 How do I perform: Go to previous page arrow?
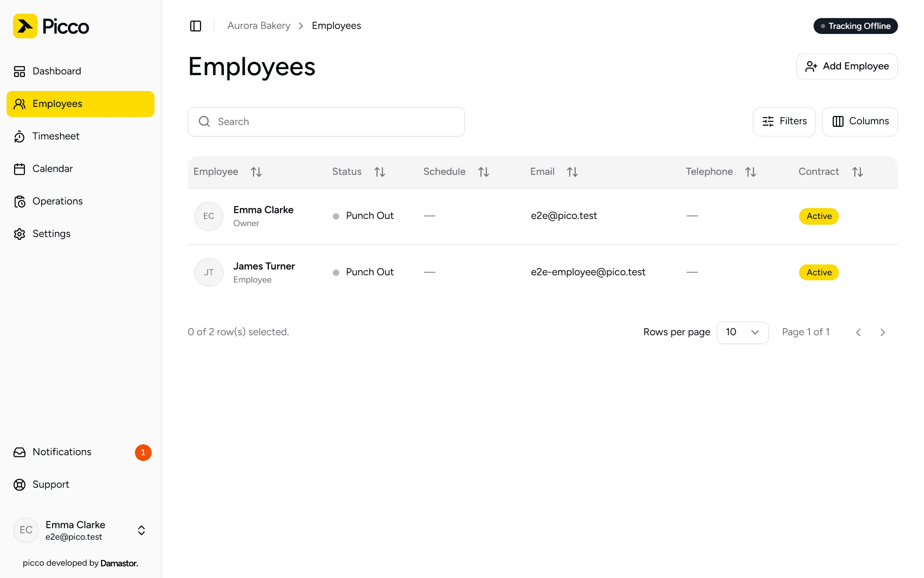(x=858, y=332)
